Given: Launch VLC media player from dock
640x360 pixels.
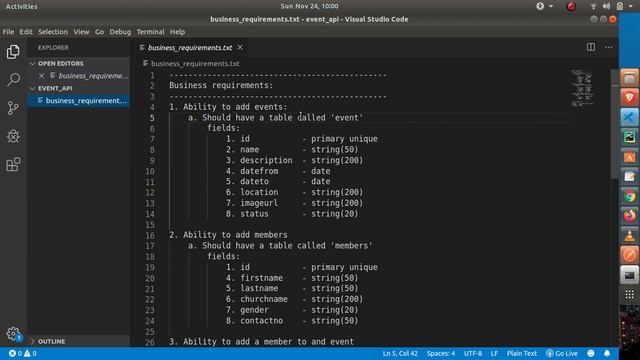Looking at the screenshot, I should [x=629, y=236].
